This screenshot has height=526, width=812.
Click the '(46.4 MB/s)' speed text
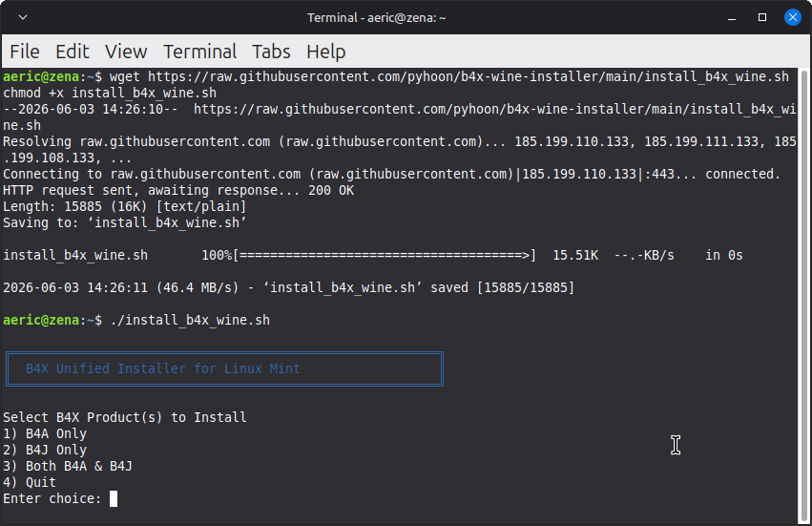click(198, 287)
